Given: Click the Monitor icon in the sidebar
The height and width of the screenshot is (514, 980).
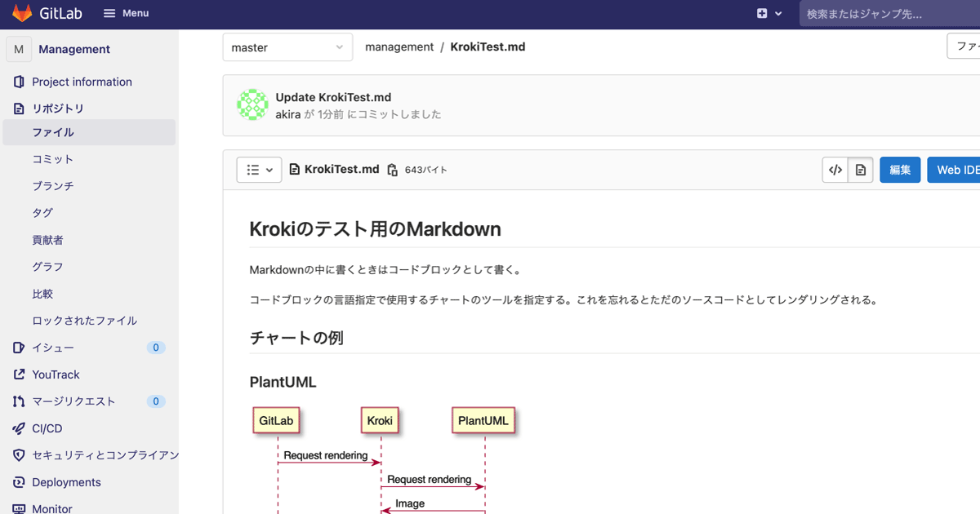Looking at the screenshot, I should point(19,508).
